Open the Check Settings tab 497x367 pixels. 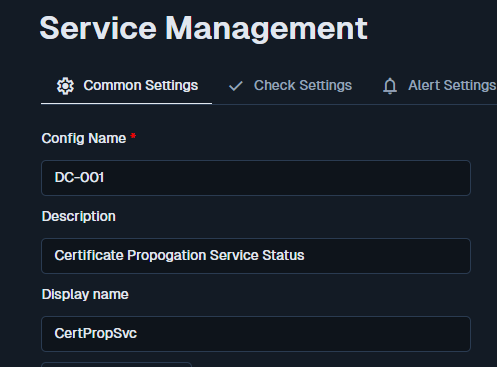pos(290,86)
